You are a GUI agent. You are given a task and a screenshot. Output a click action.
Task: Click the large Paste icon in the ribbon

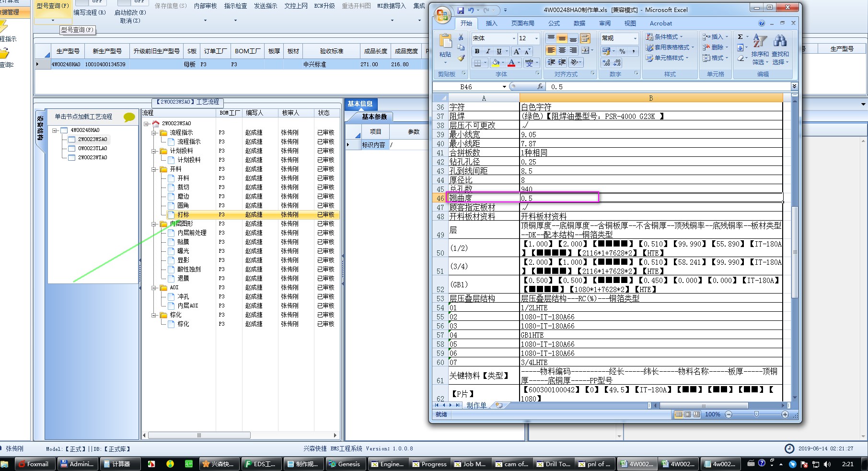(x=445, y=41)
